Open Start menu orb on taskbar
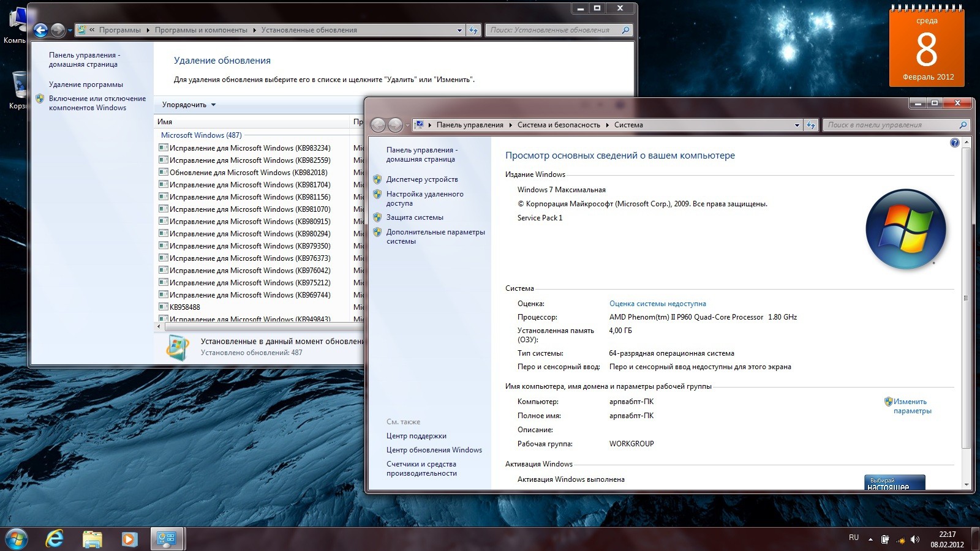 (17, 539)
